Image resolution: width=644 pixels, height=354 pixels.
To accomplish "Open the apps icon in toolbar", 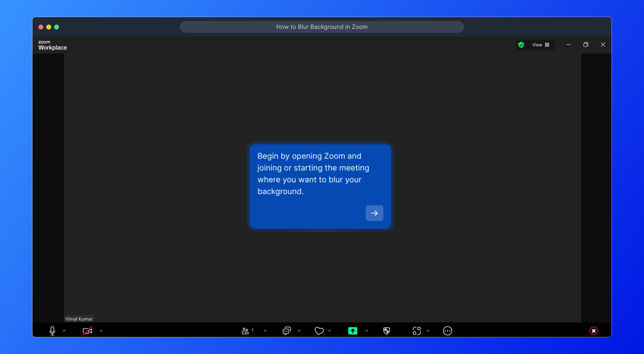I will tap(416, 331).
